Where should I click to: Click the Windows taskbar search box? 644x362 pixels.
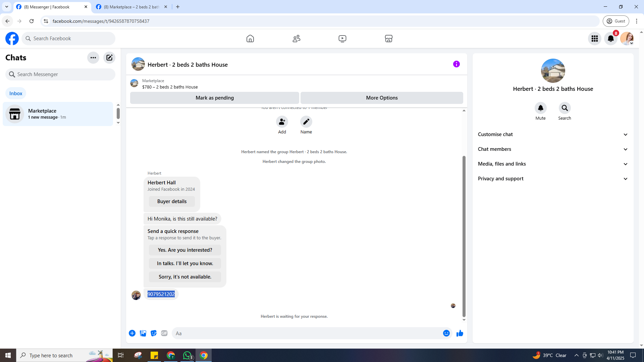(x=64, y=355)
